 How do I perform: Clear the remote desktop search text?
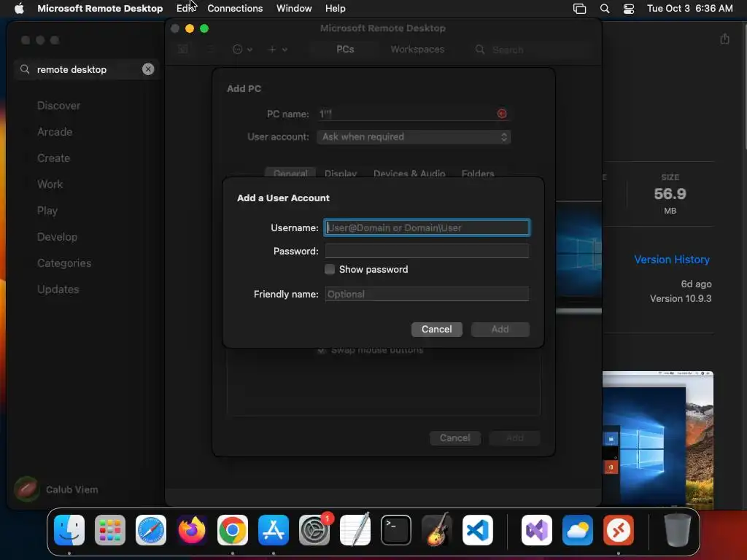coord(148,69)
